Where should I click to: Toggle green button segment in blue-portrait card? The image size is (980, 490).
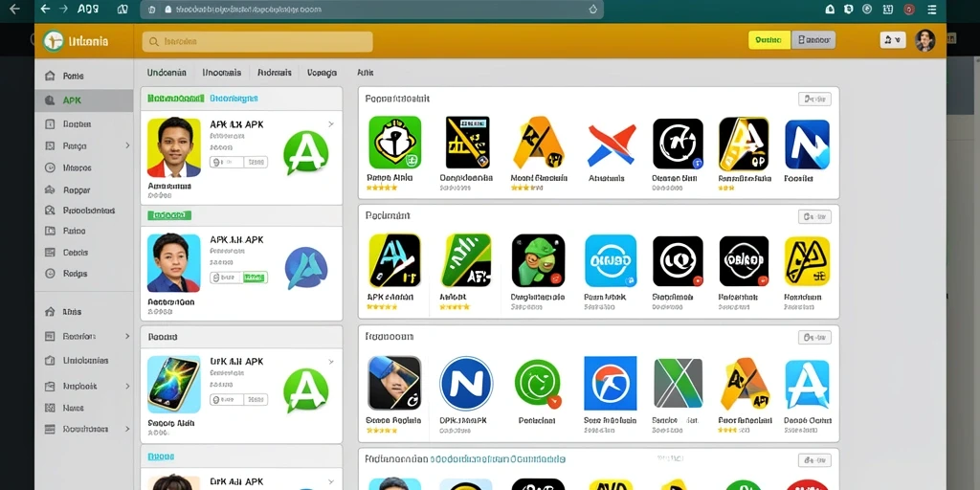coord(255,277)
